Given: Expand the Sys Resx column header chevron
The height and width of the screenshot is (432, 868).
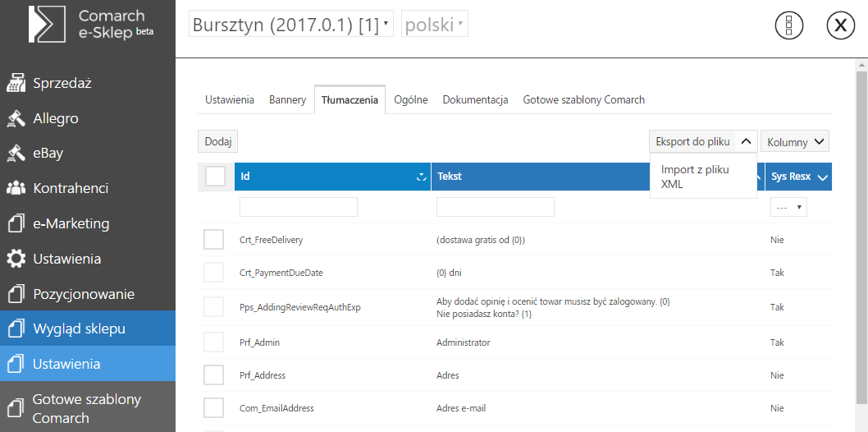Looking at the screenshot, I should 822,177.
